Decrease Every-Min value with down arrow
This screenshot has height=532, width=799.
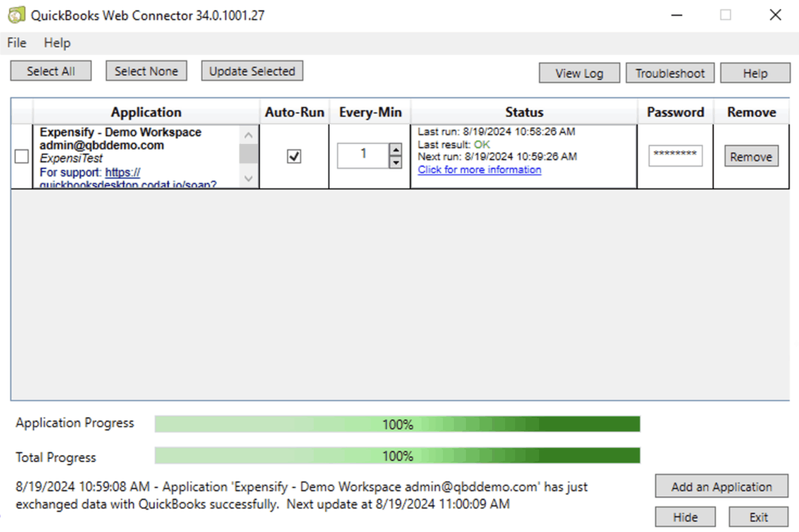click(x=396, y=162)
